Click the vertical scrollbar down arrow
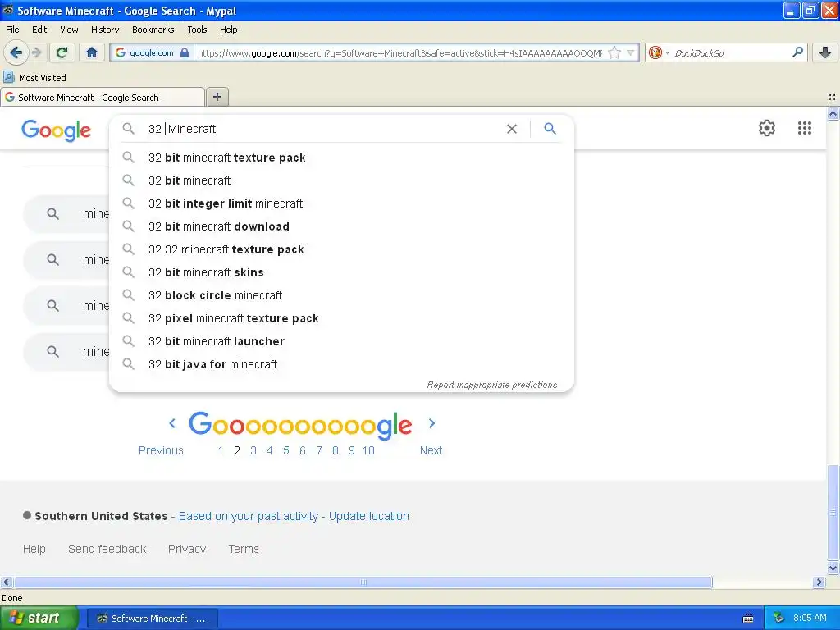The width and height of the screenshot is (840, 630). click(x=833, y=568)
